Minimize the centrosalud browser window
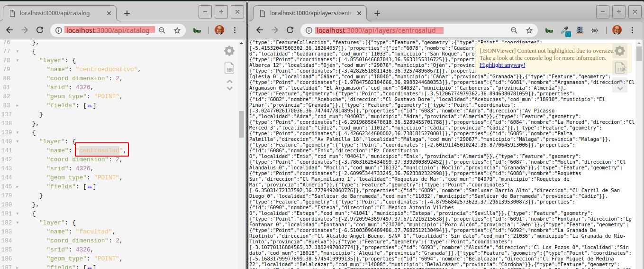Screen dimensions: 644x269 click(x=603, y=12)
